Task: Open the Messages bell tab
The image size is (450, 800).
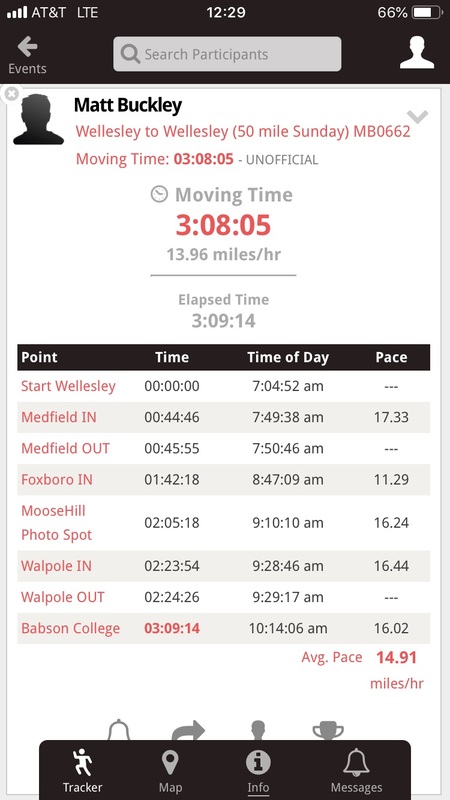Action: (356, 770)
